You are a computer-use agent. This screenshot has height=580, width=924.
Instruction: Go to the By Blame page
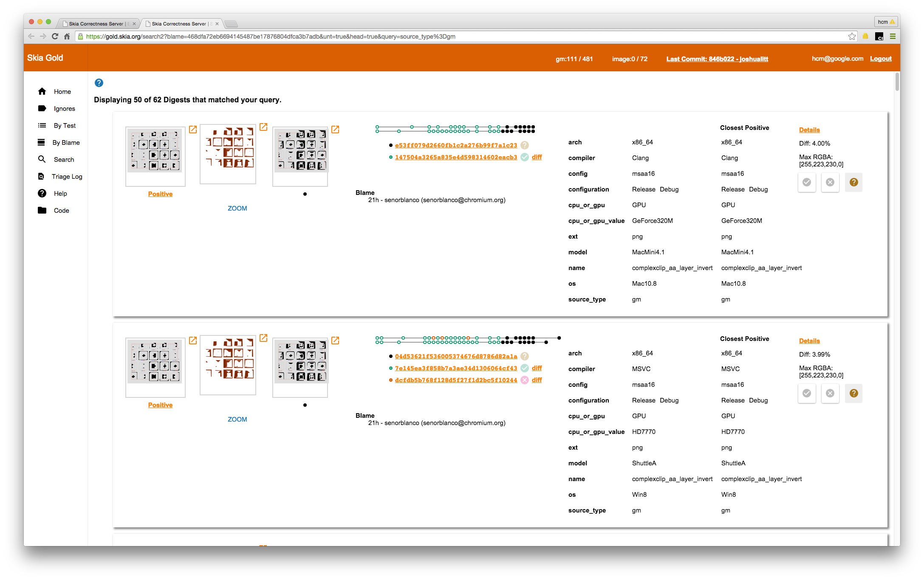pyautogui.click(x=66, y=143)
